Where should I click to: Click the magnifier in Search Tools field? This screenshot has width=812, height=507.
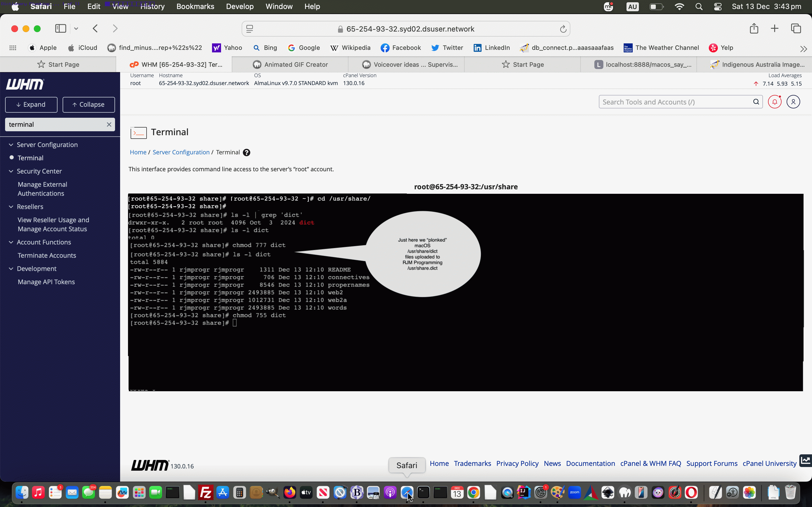click(x=756, y=102)
